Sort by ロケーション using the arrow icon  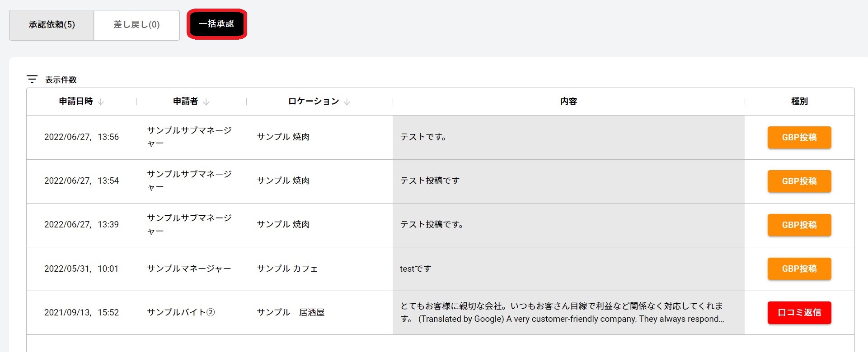click(x=347, y=102)
